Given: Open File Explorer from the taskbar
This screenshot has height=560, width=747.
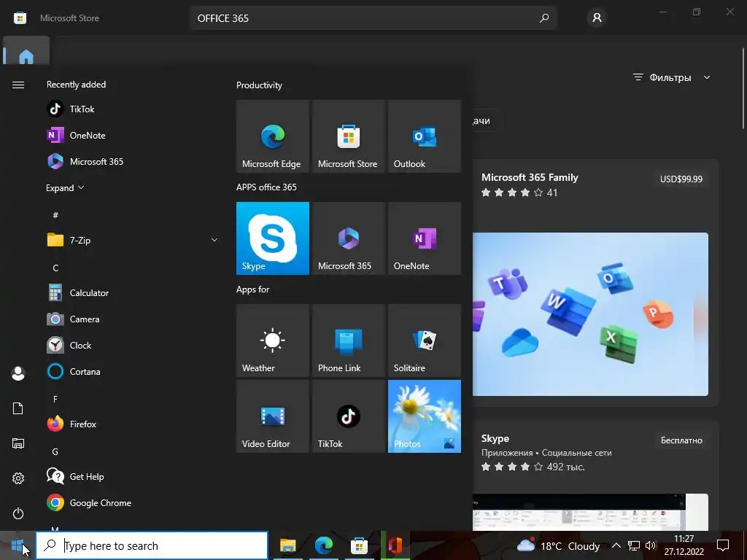Looking at the screenshot, I should point(287,545).
